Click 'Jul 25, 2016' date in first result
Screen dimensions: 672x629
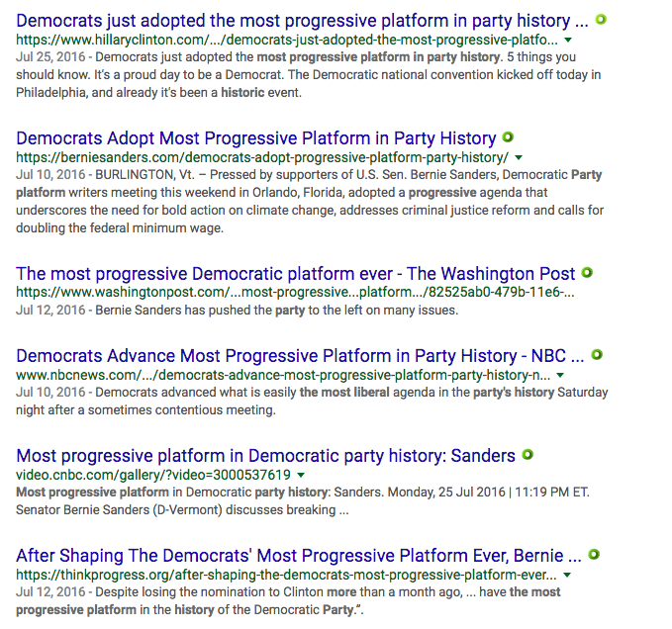click(x=50, y=57)
